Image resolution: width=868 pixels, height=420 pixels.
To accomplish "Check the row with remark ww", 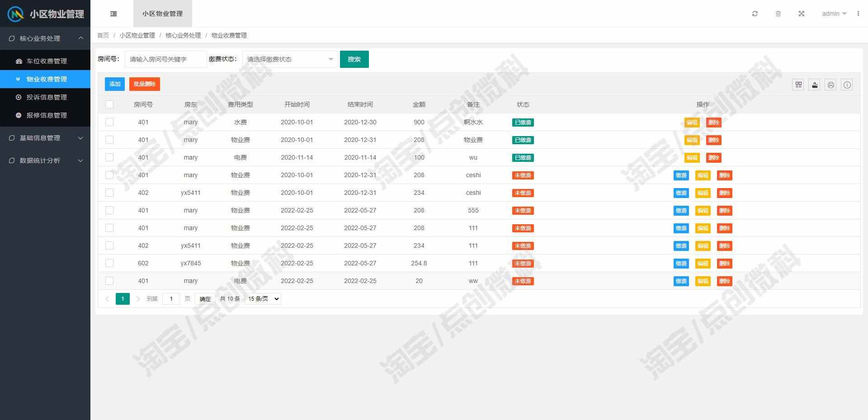I will click(x=109, y=281).
